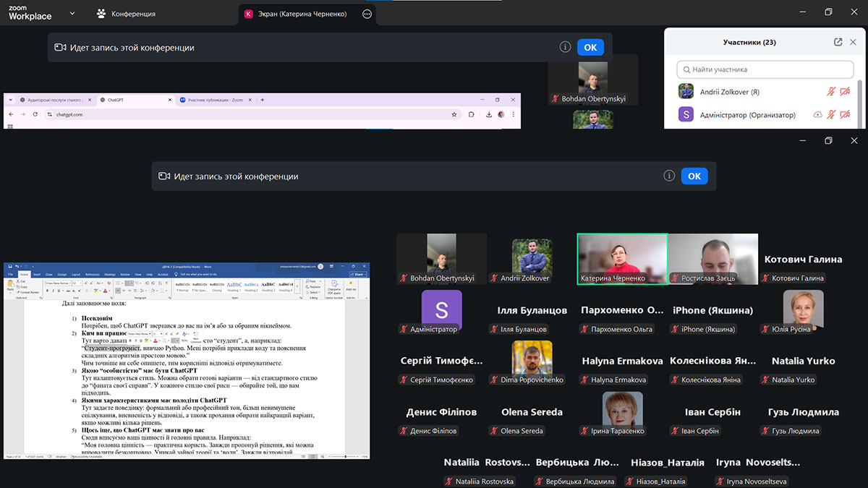
Task: Pop out the Участники panel
Action: coord(838,42)
